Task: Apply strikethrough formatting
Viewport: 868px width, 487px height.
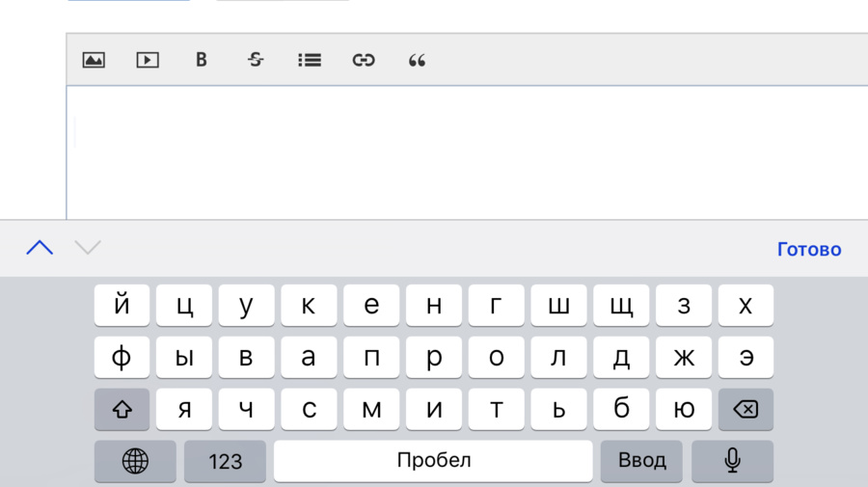Action: click(256, 59)
